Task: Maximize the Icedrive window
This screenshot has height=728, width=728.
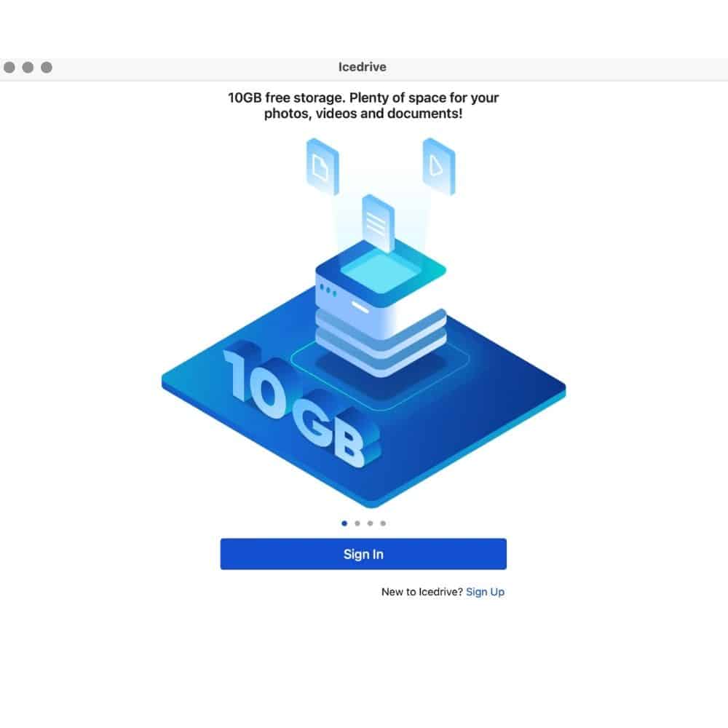Action: click(47, 67)
